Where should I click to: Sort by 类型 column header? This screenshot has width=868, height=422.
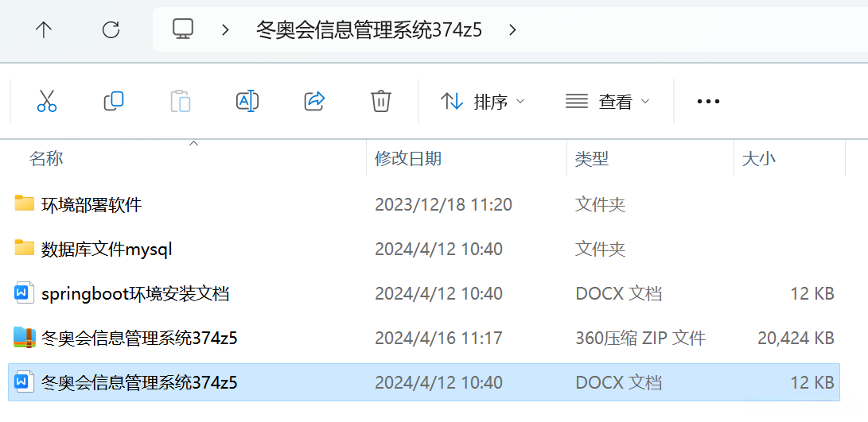point(592,159)
